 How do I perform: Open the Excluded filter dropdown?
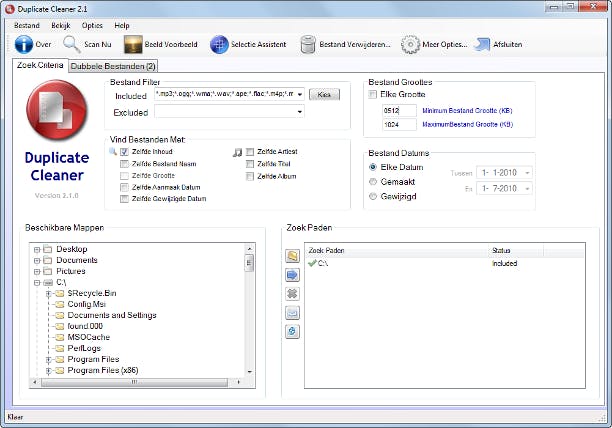point(299,112)
